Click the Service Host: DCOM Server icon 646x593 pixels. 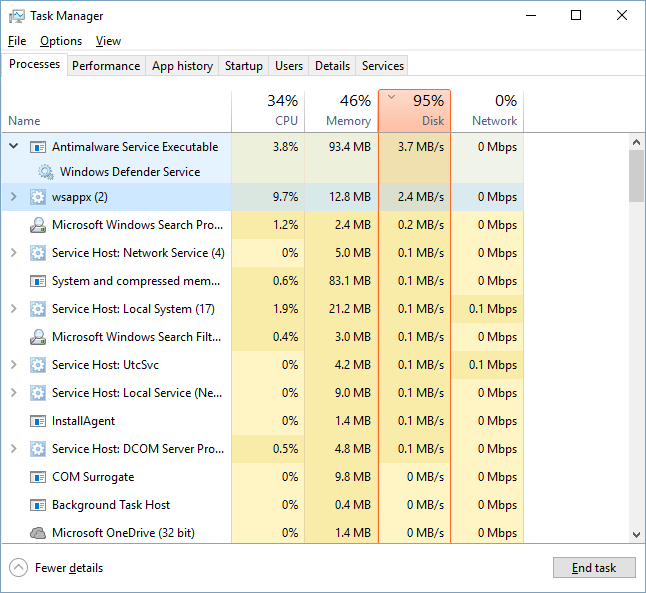click(x=38, y=449)
